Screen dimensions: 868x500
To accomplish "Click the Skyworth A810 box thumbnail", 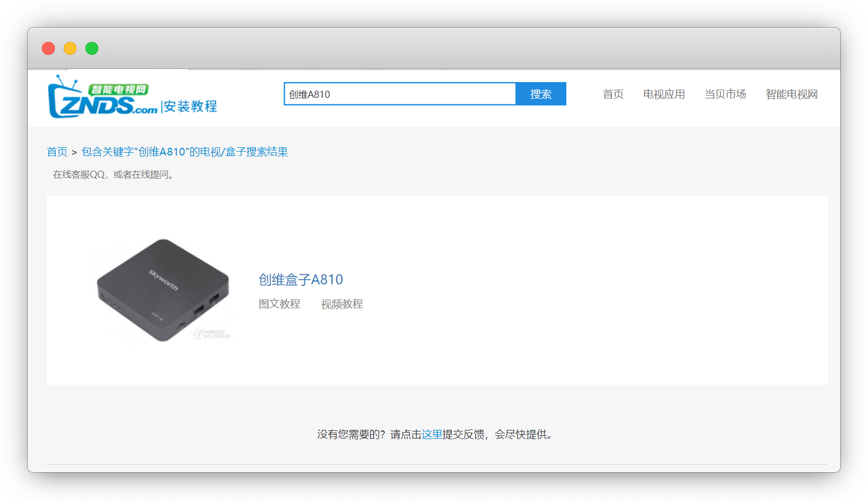I will 163,290.
